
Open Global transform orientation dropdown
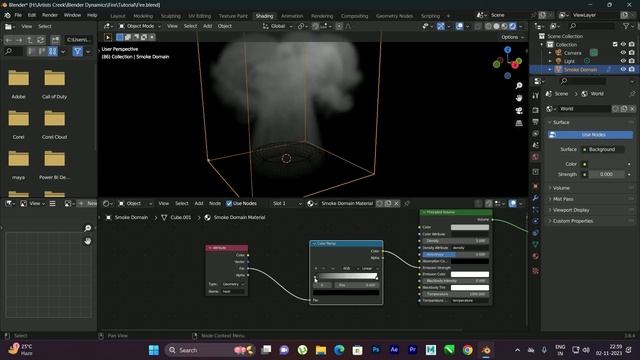278,26
